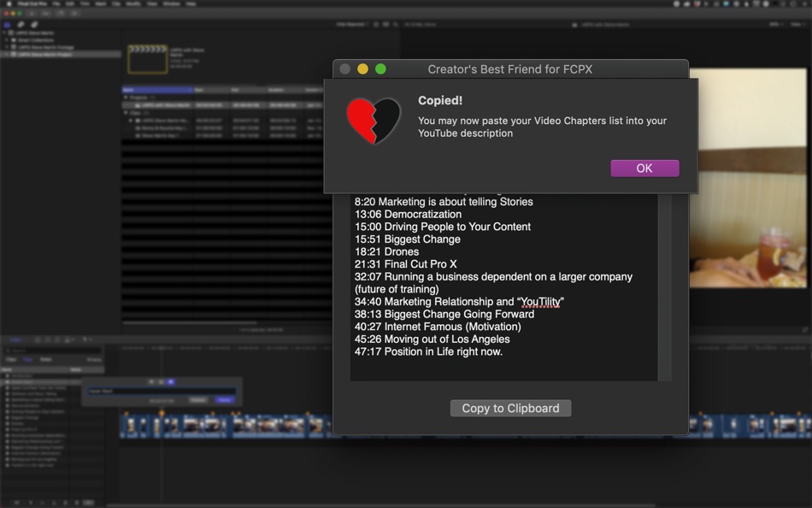
Task: Switch to the Roles tab in timeline index
Action: (45, 359)
